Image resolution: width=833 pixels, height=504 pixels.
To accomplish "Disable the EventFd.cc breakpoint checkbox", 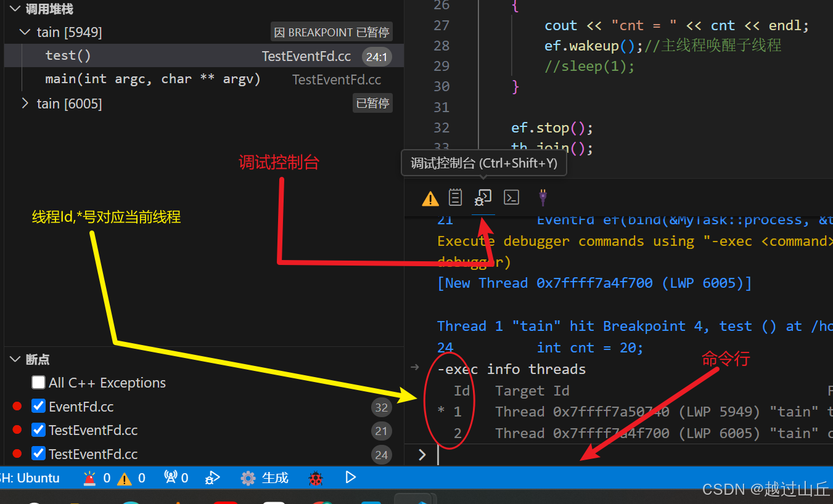I will (38, 406).
